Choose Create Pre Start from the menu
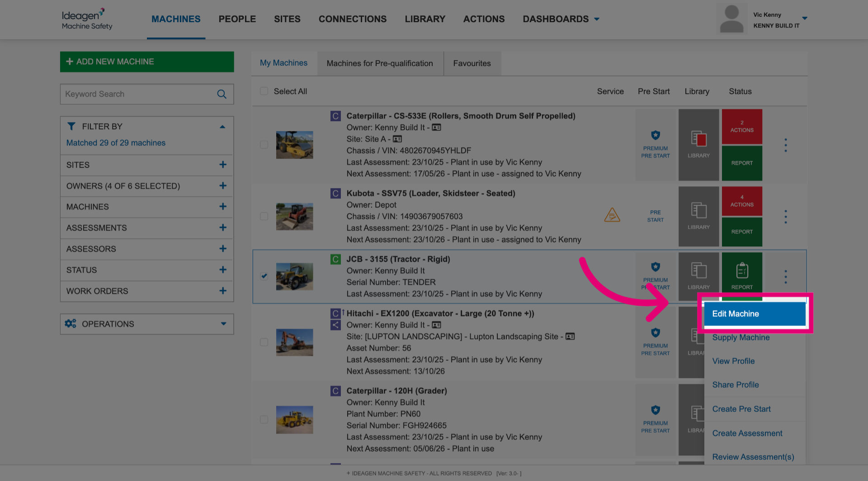The width and height of the screenshot is (868, 481). (x=755, y=409)
